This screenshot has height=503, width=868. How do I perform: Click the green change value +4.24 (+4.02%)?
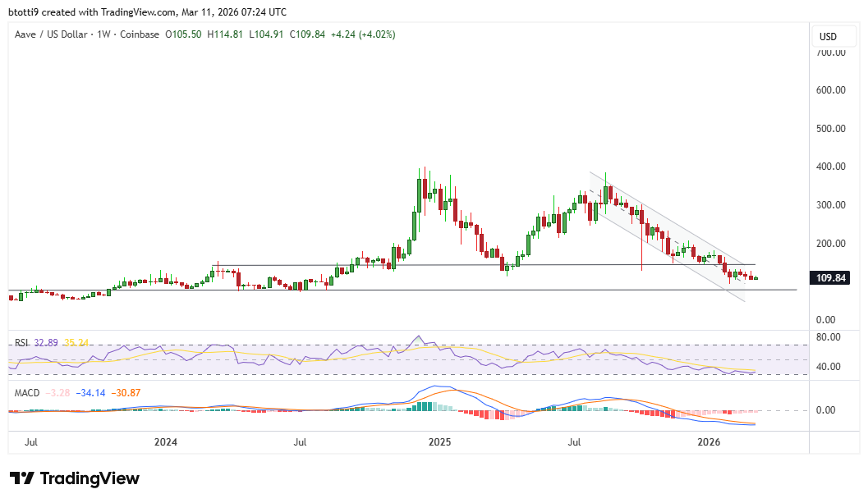(x=363, y=34)
